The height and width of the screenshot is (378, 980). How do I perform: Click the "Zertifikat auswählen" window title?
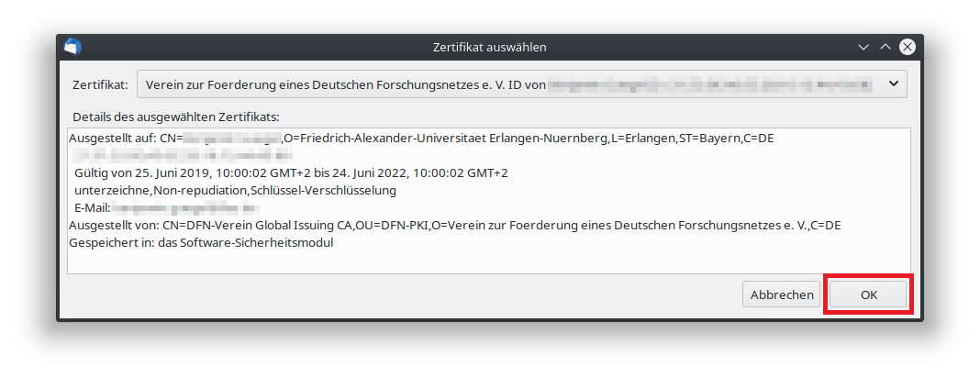[x=490, y=47]
